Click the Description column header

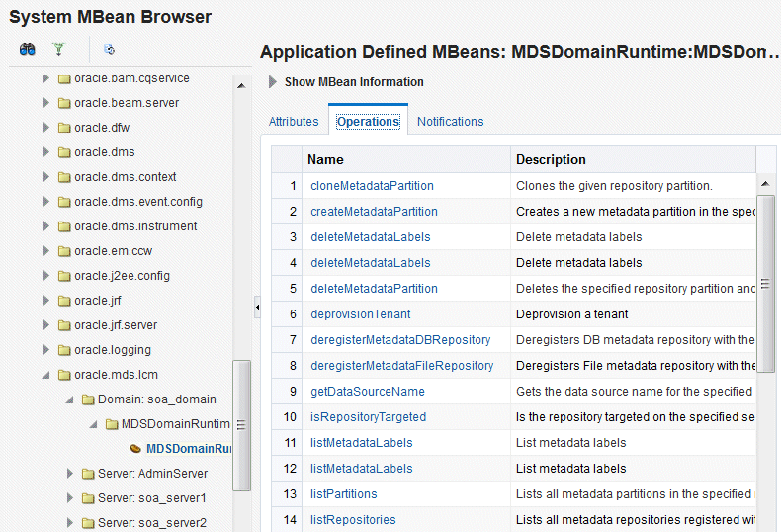click(x=633, y=159)
